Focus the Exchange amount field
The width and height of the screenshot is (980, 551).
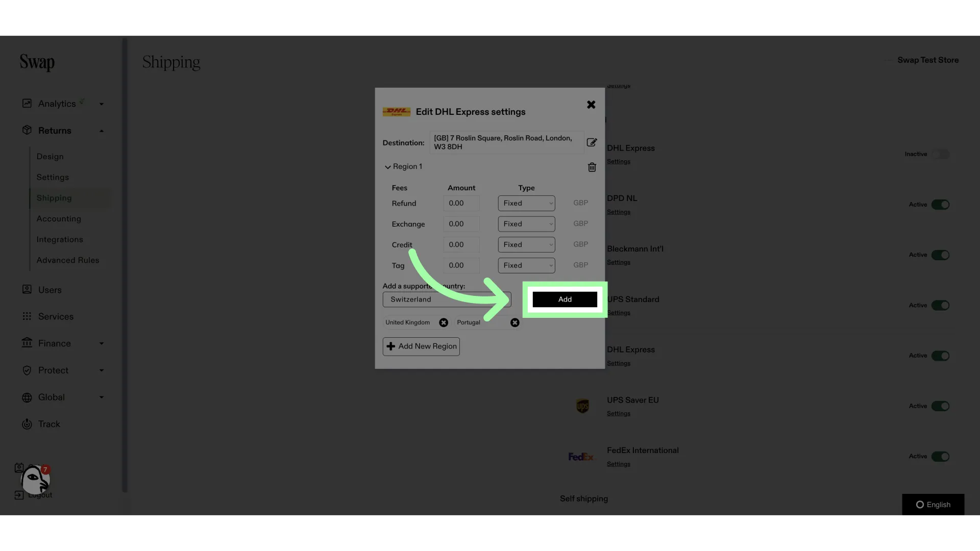[x=461, y=224]
